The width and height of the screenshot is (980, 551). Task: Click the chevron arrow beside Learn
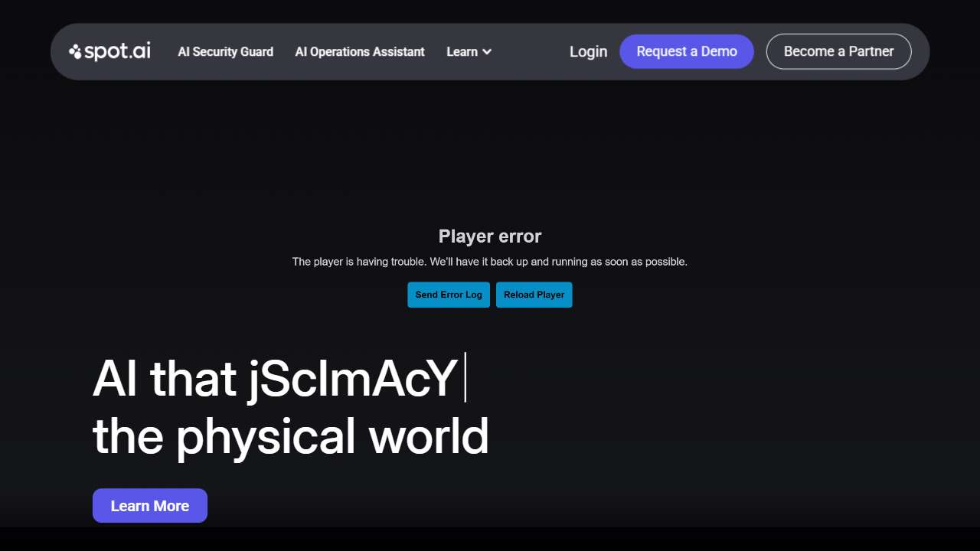(487, 52)
